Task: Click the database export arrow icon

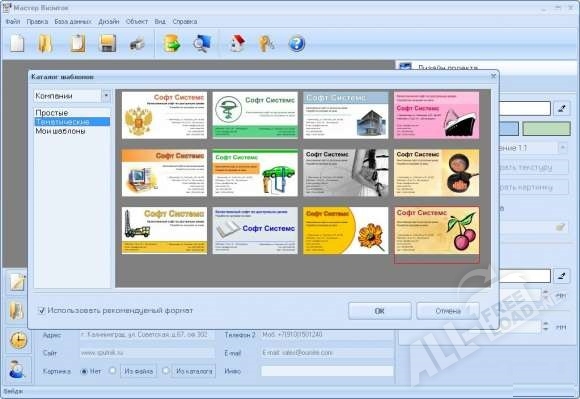Action: click(172, 43)
